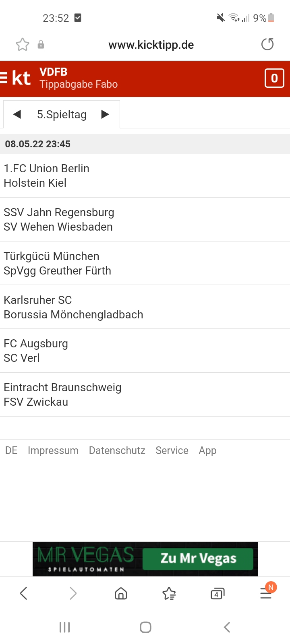
Task: Go to previous Spieltag
Action: [17, 114]
